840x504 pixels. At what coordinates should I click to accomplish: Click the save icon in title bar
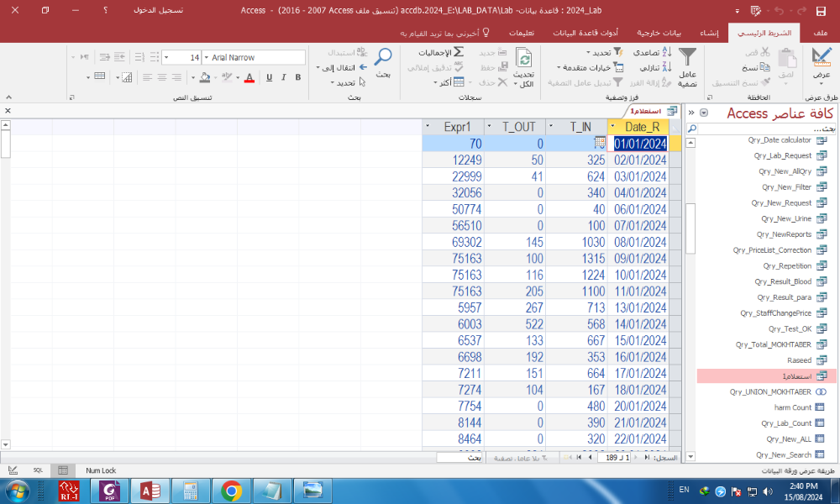[x=821, y=11]
